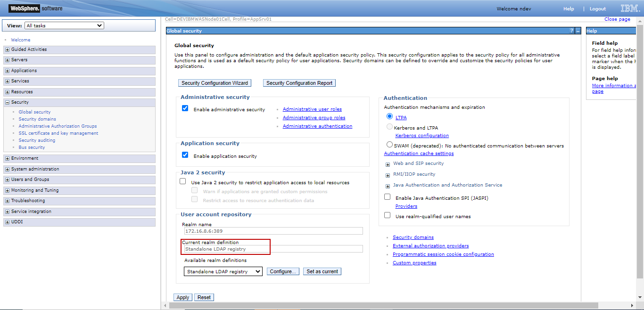Open Global security in the navigation tree
This screenshot has width=644, height=310.
(x=34, y=112)
